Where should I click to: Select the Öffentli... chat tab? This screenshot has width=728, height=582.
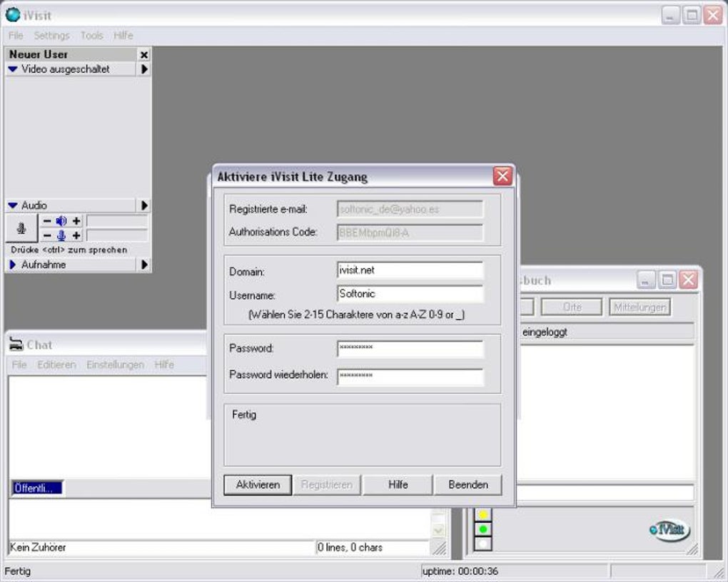pos(37,488)
